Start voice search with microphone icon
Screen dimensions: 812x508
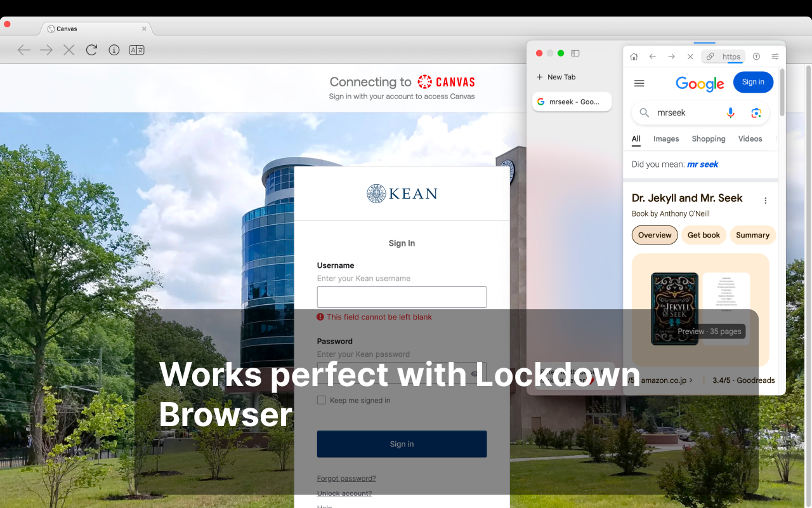pyautogui.click(x=731, y=112)
